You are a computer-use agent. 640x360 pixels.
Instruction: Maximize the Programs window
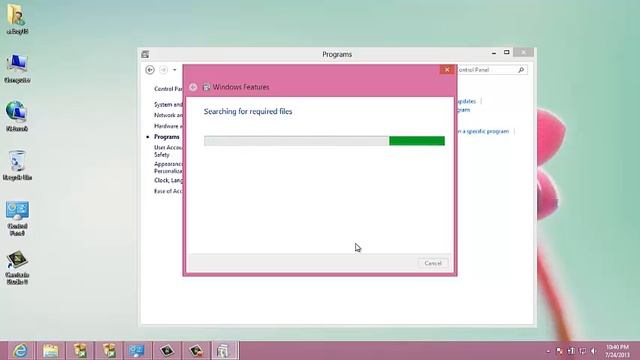507,52
